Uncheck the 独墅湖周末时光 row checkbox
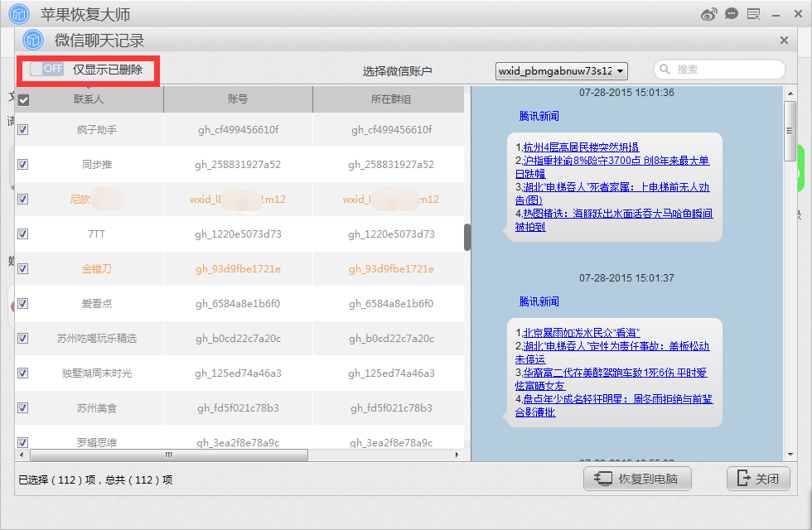This screenshot has height=530, width=812. (x=23, y=373)
